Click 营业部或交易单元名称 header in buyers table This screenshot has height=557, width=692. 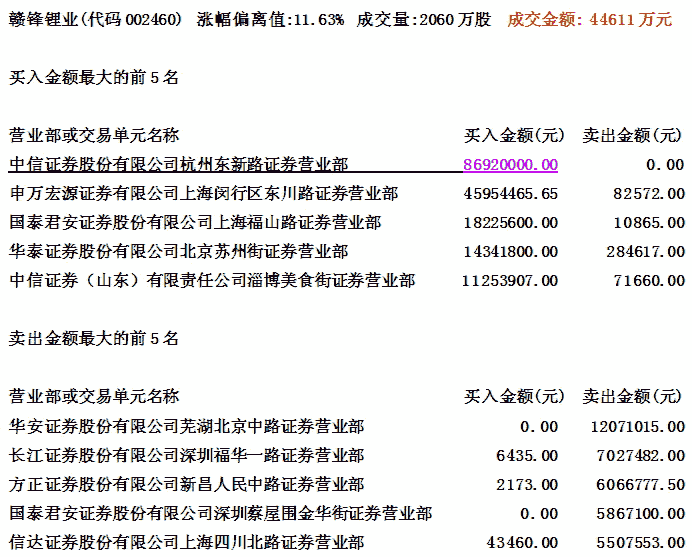94,135
